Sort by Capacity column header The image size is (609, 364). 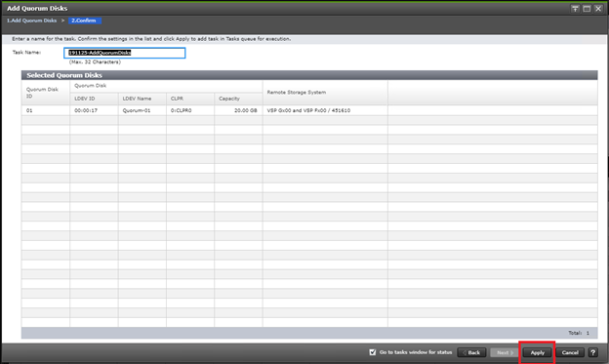(238, 99)
